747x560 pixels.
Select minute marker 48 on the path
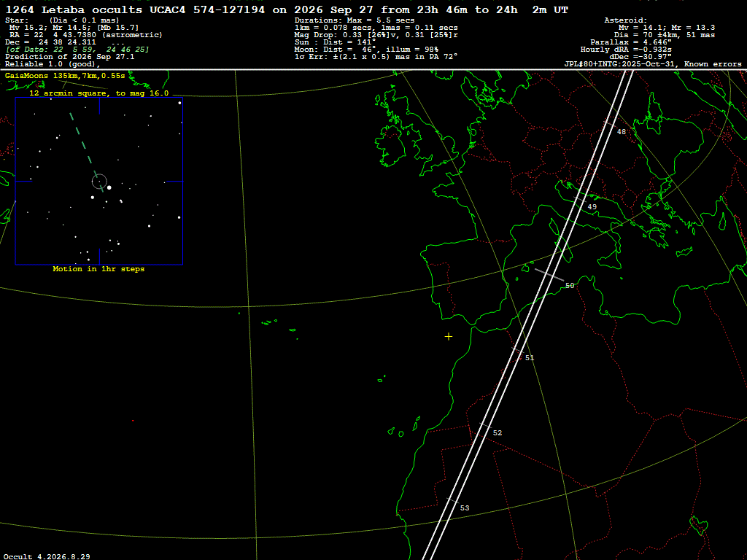point(622,132)
